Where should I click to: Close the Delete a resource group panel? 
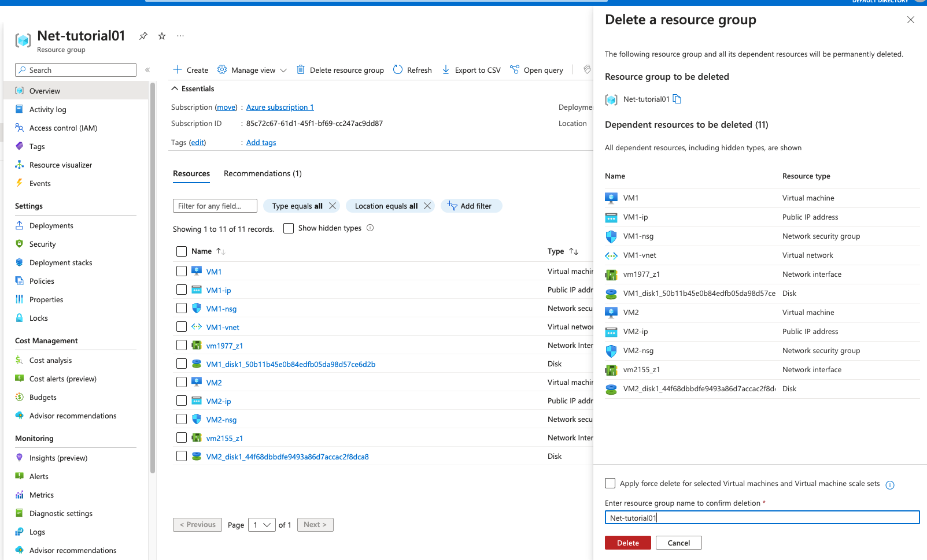point(911,20)
